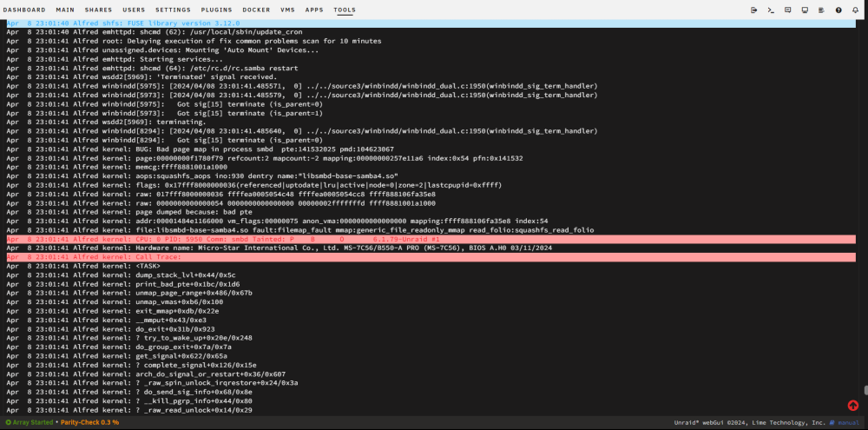Click the '/usr/local/sbin/update_cron' log line
The height and width of the screenshot is (430, 868).
click(x=155, y=32)
